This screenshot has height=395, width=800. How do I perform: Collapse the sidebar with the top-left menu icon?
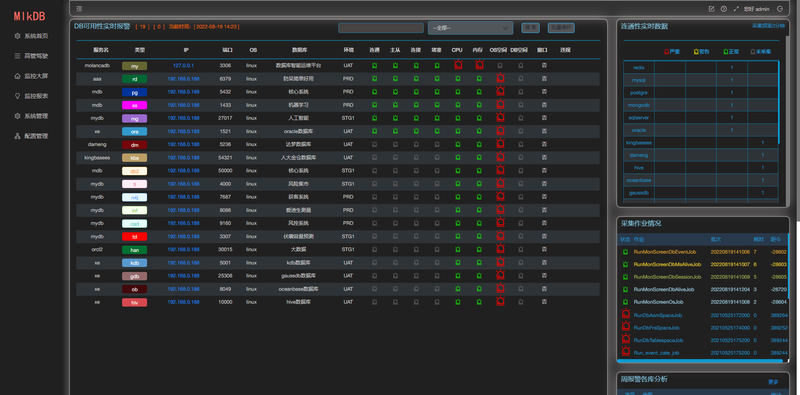[x=79, y=9]
